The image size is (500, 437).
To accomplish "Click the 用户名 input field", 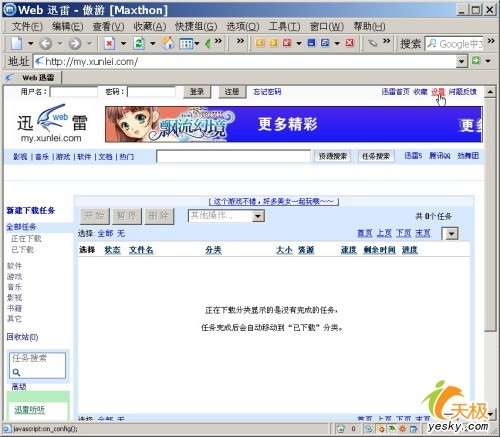I will click(74, 92).
